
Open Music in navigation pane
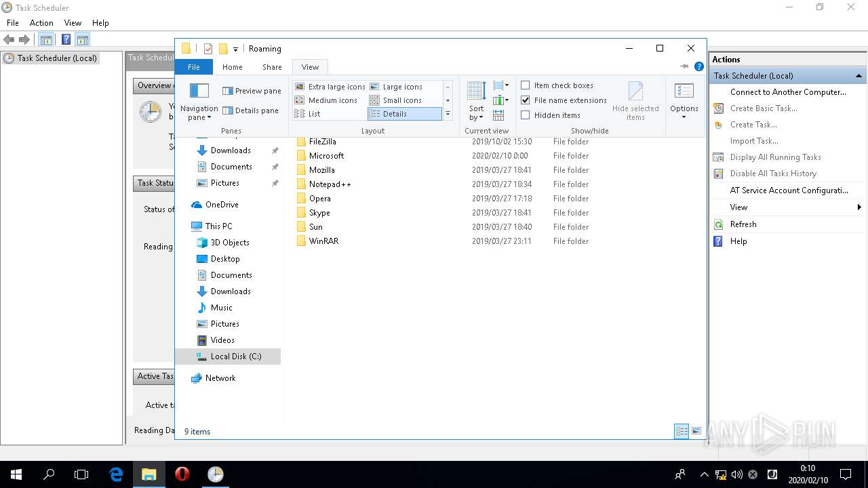tap(221, 308)
